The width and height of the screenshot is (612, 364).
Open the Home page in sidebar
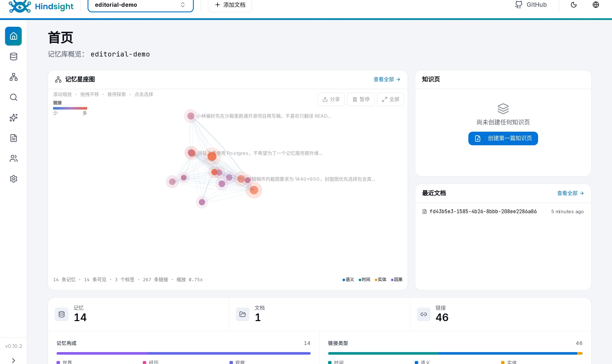(x=14, y=36)
